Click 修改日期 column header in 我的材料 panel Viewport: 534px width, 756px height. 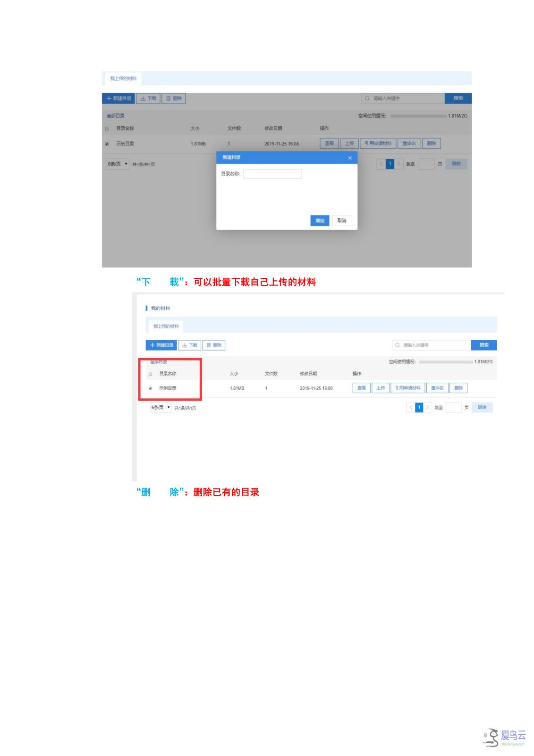pos(308,374)
